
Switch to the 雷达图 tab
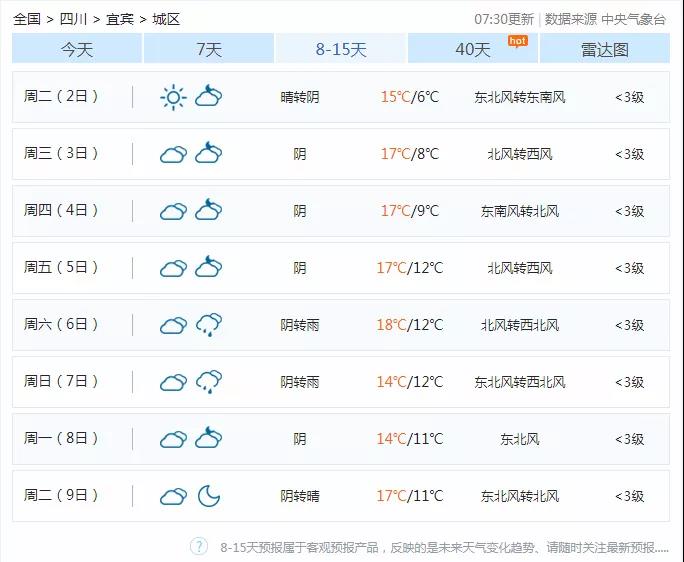point(605,49)
